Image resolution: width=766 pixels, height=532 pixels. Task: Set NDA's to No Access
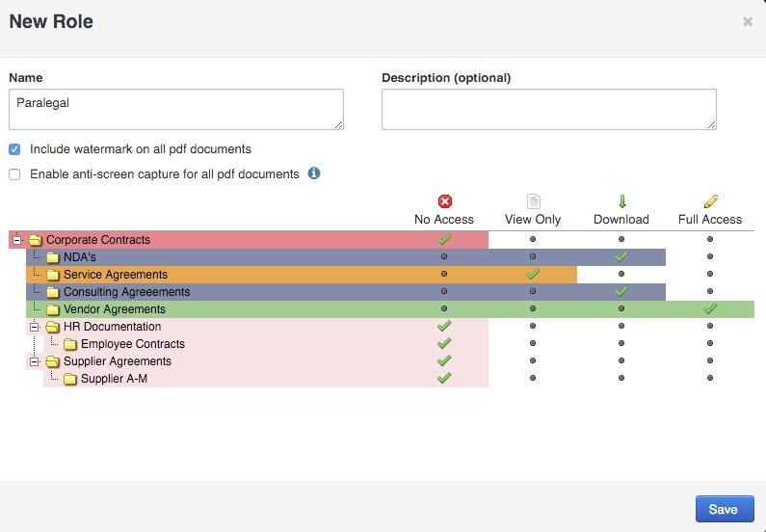[444, 256]
